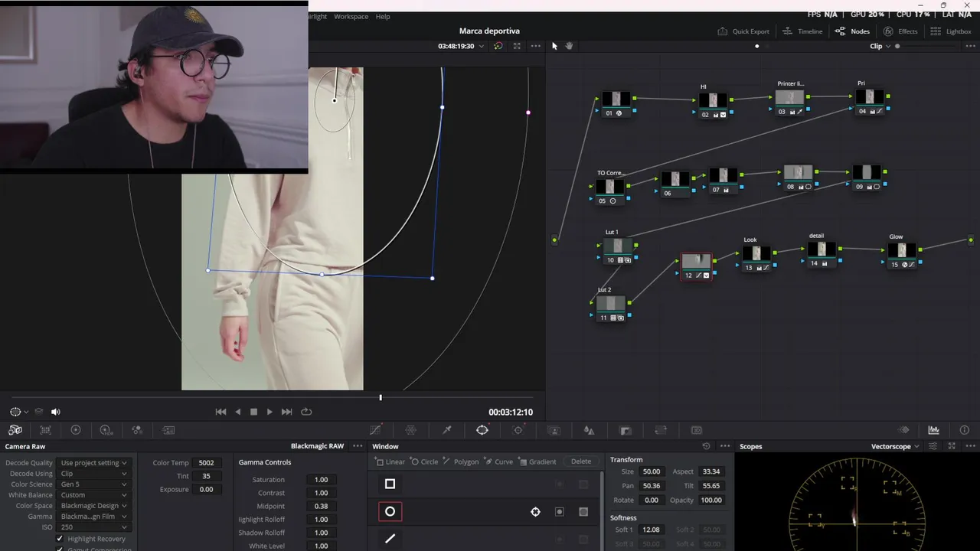
Task: Toggle the Nodes panel button
Action: (852, 31)
